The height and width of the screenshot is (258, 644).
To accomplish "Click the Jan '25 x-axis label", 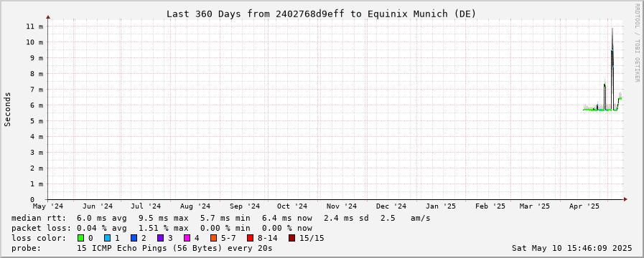I will click(x=440, y=206).
